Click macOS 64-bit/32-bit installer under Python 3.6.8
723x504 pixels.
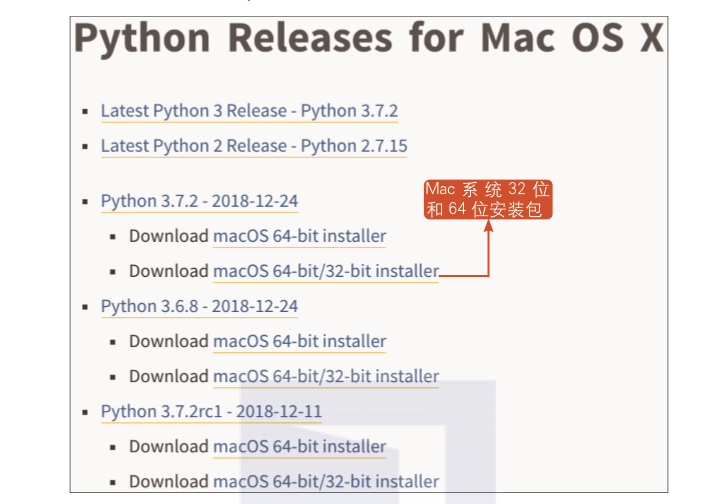point(325,376)
